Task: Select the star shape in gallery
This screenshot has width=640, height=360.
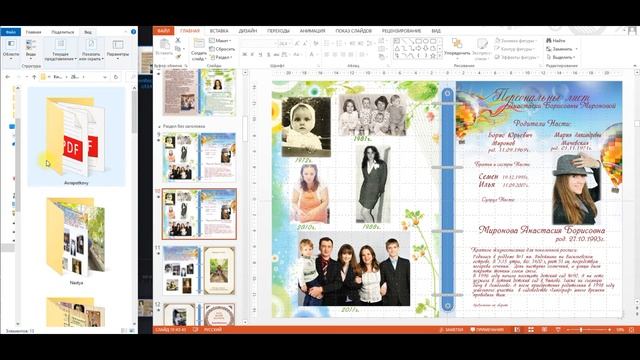Action: pos(433,56)
